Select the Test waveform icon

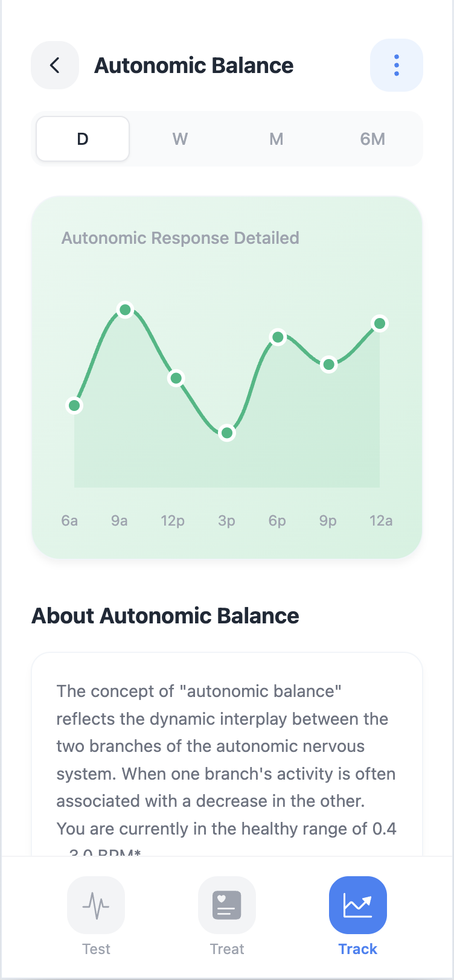96,905
